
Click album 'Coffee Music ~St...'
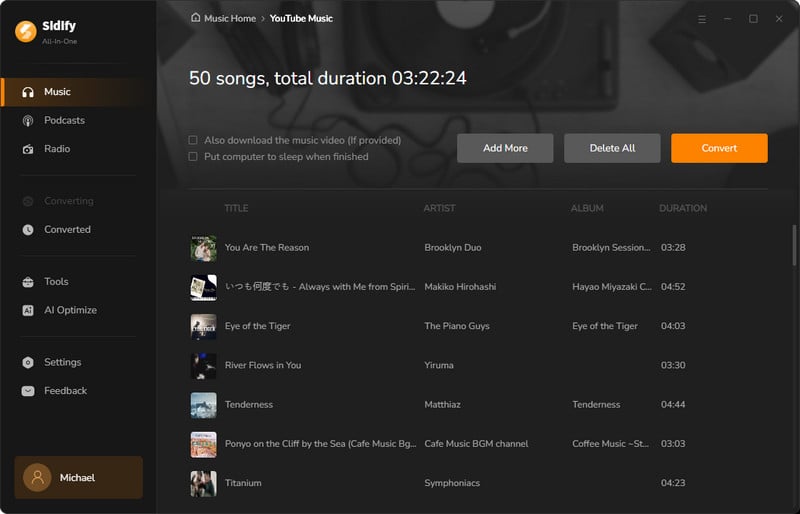[610, 444]
